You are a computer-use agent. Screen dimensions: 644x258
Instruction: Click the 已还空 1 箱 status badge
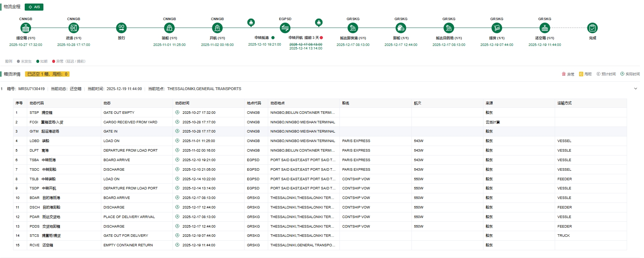click(x=47, y=74)
